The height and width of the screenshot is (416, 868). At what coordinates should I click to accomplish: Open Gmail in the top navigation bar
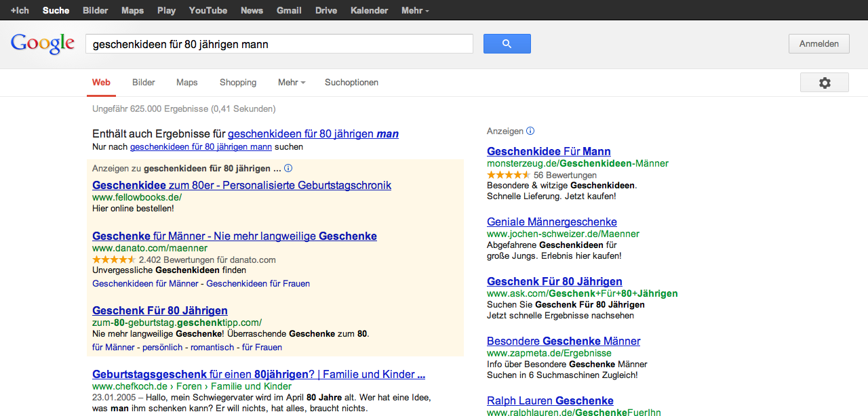click(x=289, y=10)
